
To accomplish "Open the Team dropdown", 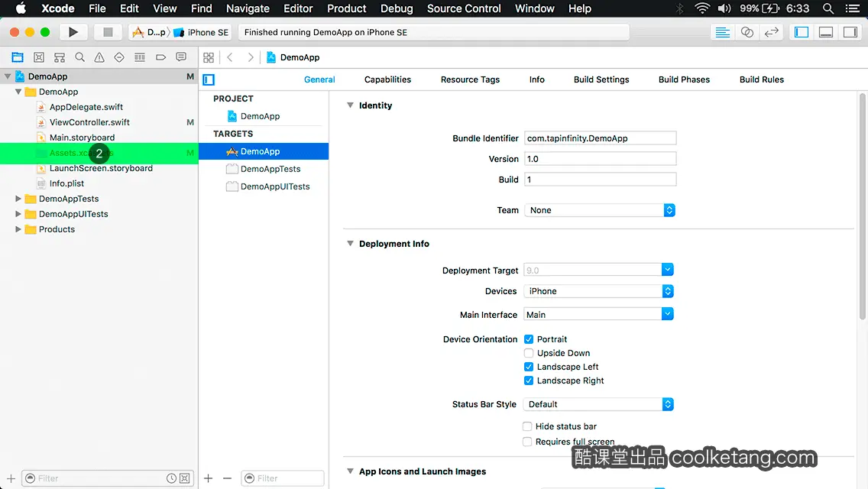I will [600, 210].
